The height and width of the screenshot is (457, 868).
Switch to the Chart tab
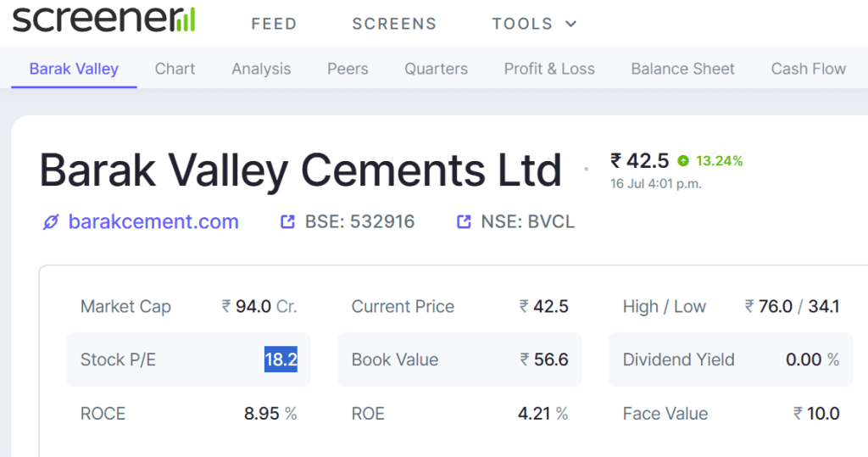(x=175, y=69)
